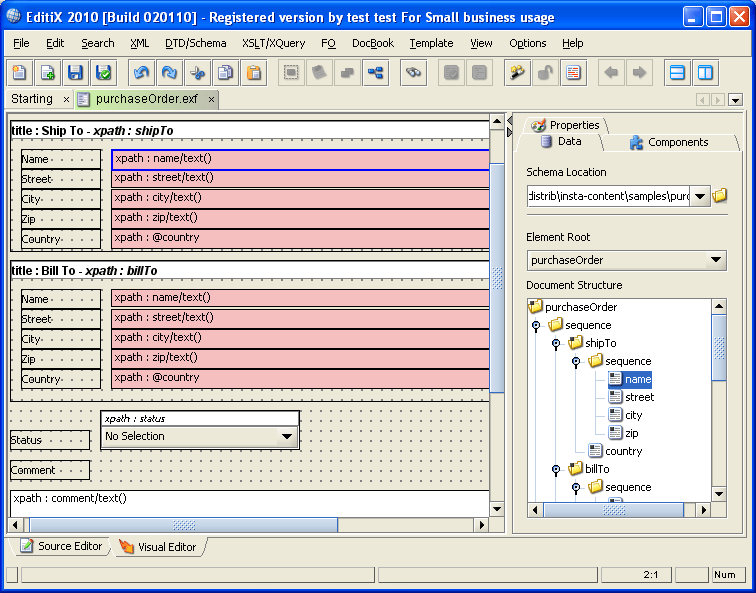The width and height of the screenshot is (756, 593).
Task: Open the status No Selection dropdown
Action: 200,436
